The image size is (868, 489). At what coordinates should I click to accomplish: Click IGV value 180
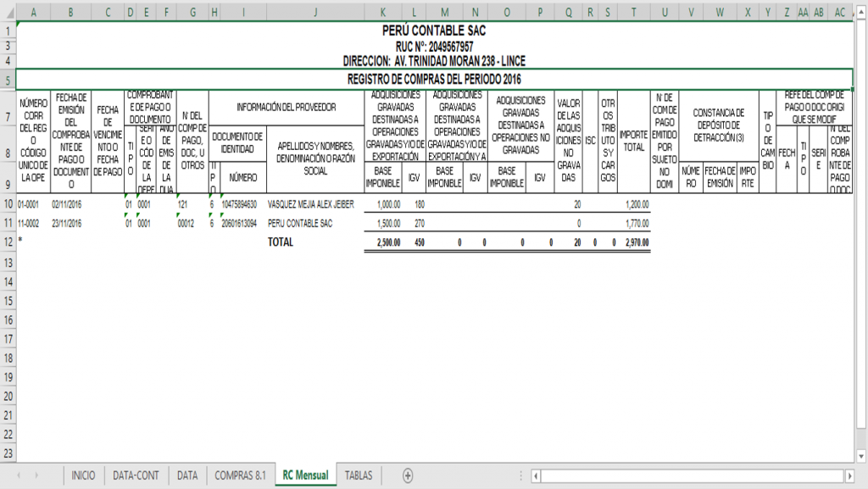(x=414, y=205)
